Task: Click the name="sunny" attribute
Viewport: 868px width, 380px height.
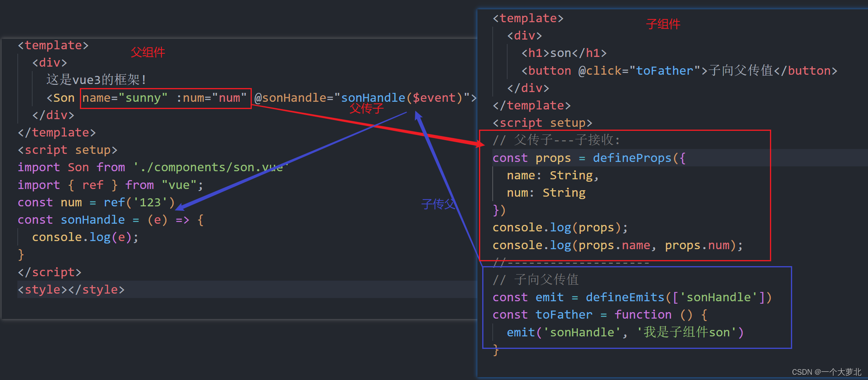Action: click(x=125, y=98)
